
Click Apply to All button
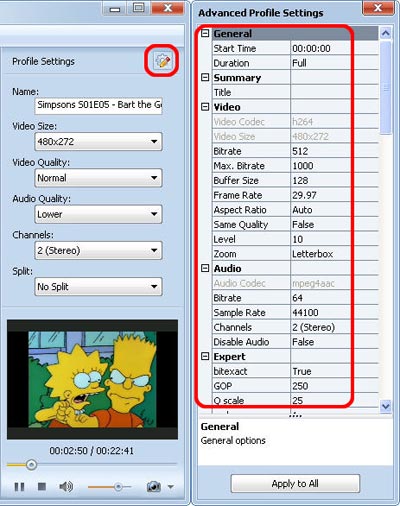coord(295,483)
